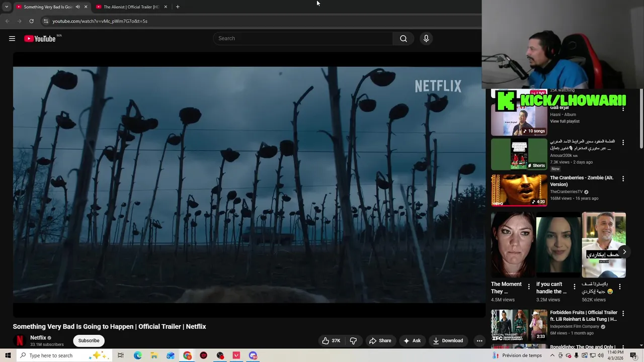Image resolution: width=644 pixels, height=362 pixels.
Task: Dislike the video with thumbs down
Action: point(353,340)
